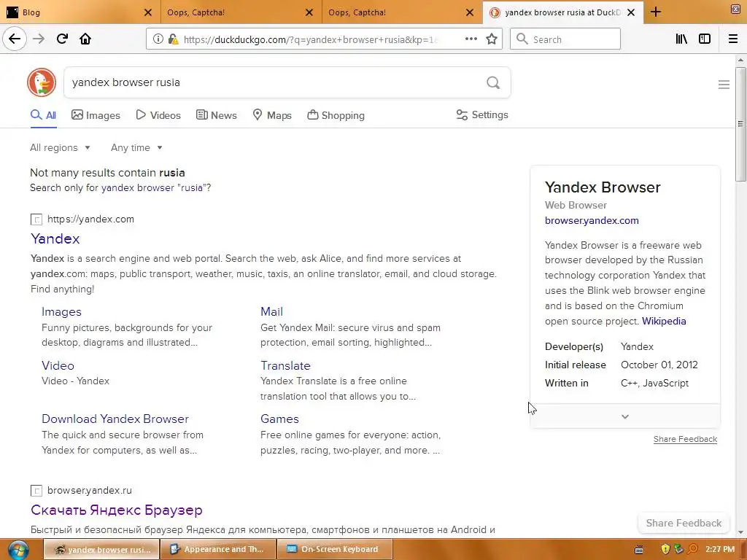747x560 pixels.
Task: Open the Any time filter dropdown
Action: pos(136,147)
